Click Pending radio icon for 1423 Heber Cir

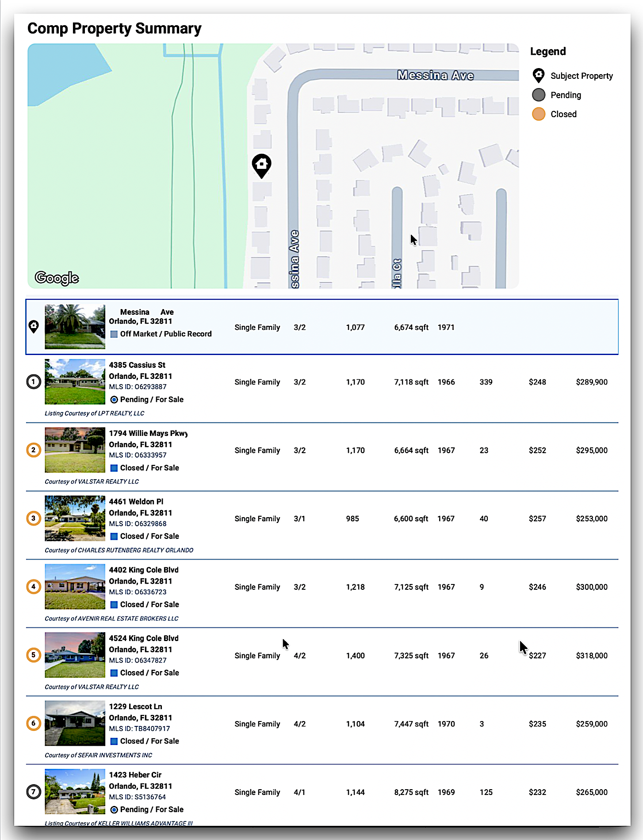[114, 810]
